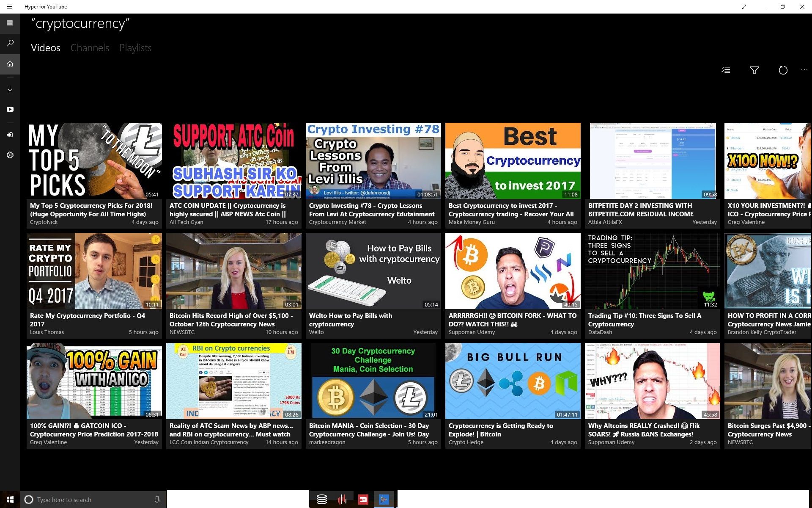
Task: Open 30 Day Cryptocurrency Challenge thumbnail
Action: tap(373, 381)
